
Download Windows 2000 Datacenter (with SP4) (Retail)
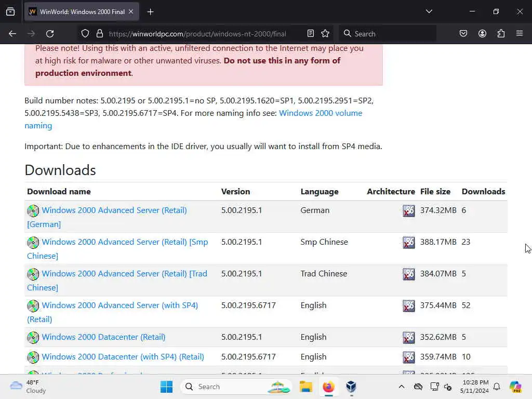[x=123, y=356]
